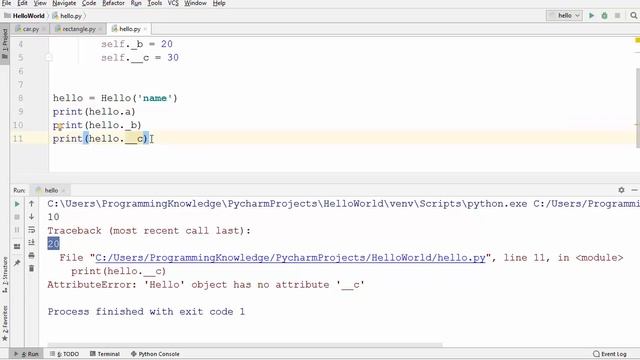
Task: Click the editor vertical scrollbar
Action: [638, 108]
